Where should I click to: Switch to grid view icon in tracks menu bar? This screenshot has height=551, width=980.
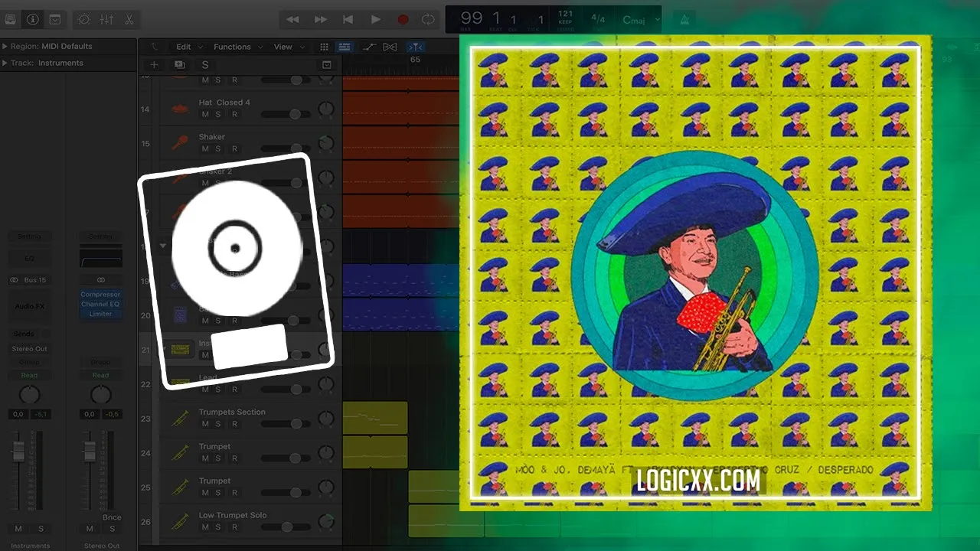tap(325, 47)
